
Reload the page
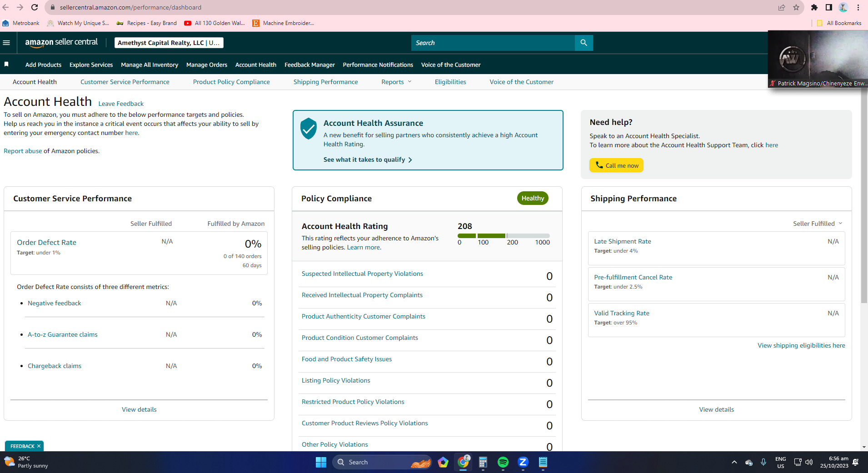[x=35, y=7]
